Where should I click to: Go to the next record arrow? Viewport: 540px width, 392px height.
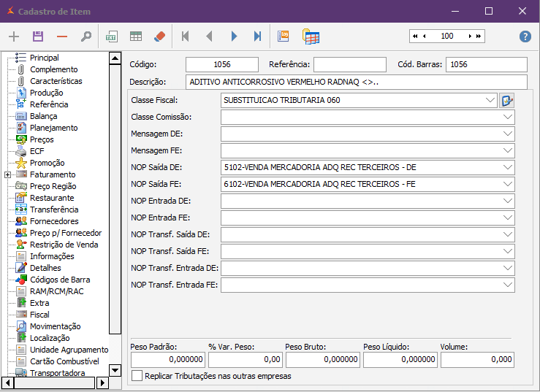tap(234, 36)
